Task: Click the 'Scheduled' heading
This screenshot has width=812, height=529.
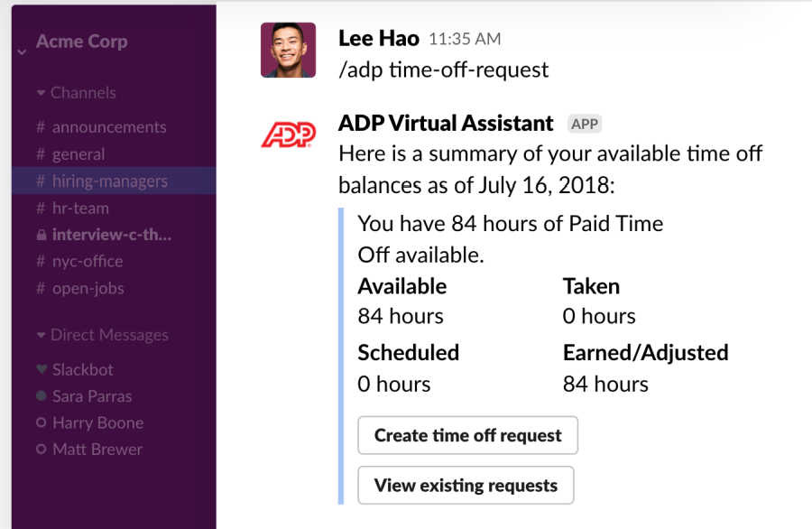Action: (x=408, y=352)
